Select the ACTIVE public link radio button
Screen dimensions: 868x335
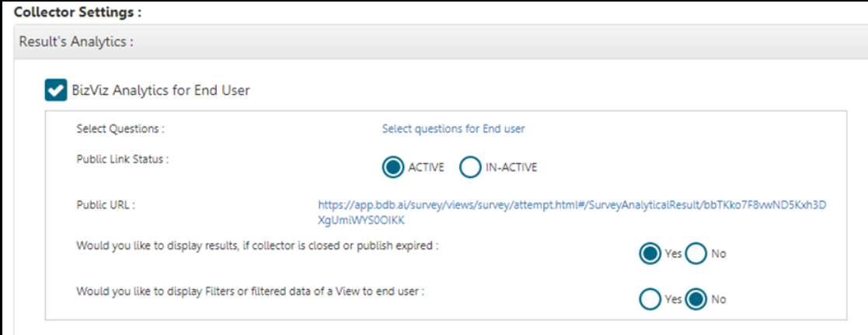pos(395,167)
